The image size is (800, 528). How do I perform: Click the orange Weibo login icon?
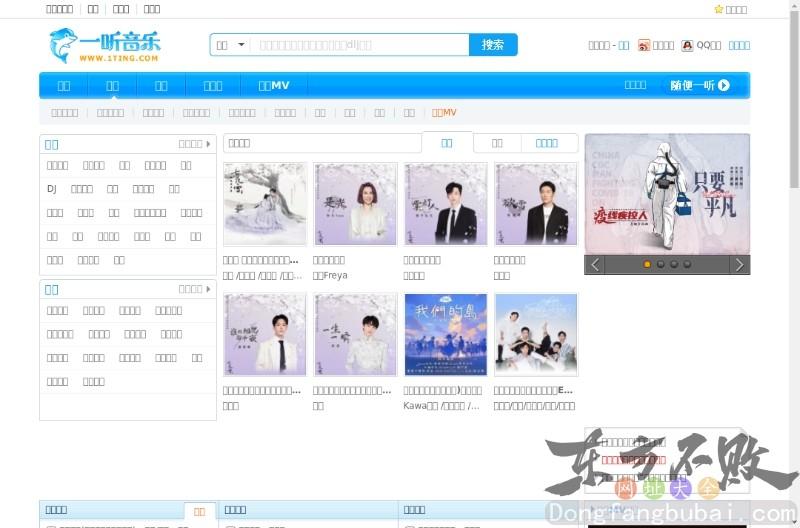(x=644, y=45)
